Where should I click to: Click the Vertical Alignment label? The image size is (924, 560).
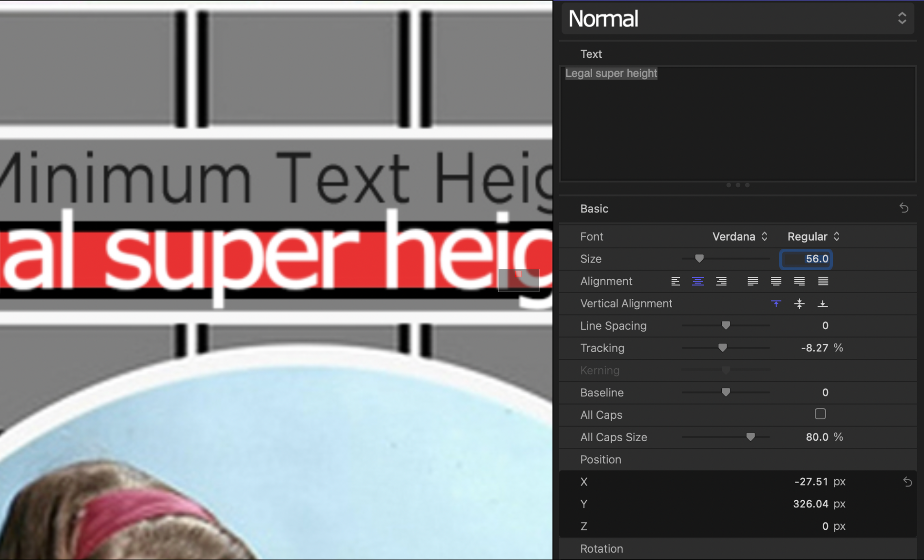pos(626,304)
